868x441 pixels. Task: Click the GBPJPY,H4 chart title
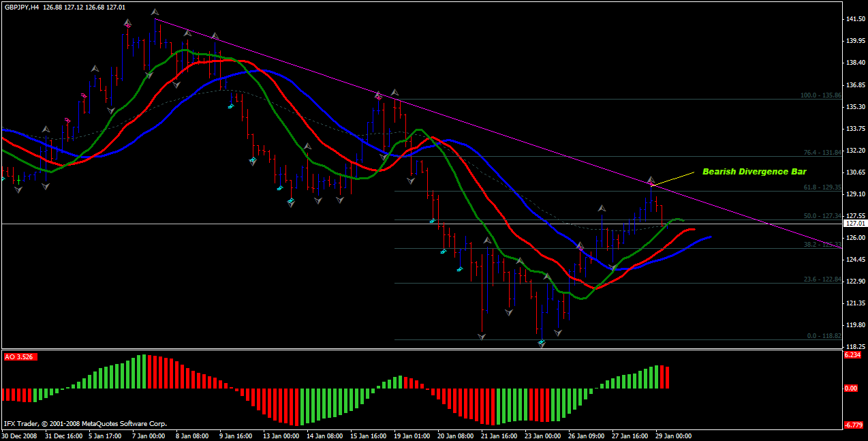click(x=20, y=7)
